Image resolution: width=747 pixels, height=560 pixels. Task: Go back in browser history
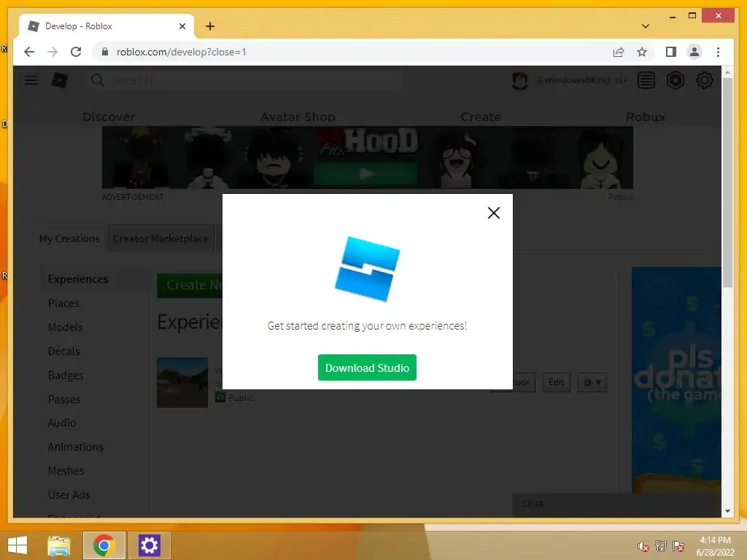pyautogui.click(x=29, y=52)
